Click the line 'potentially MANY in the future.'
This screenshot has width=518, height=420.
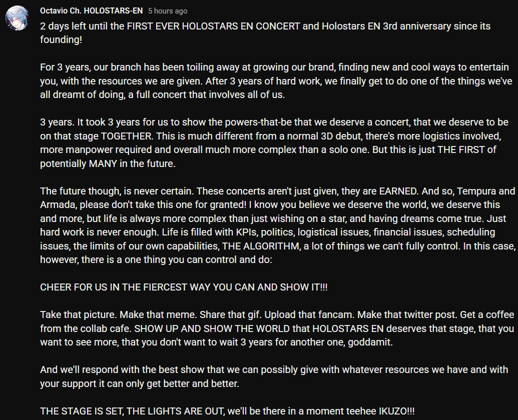click(x=108, y=163)
